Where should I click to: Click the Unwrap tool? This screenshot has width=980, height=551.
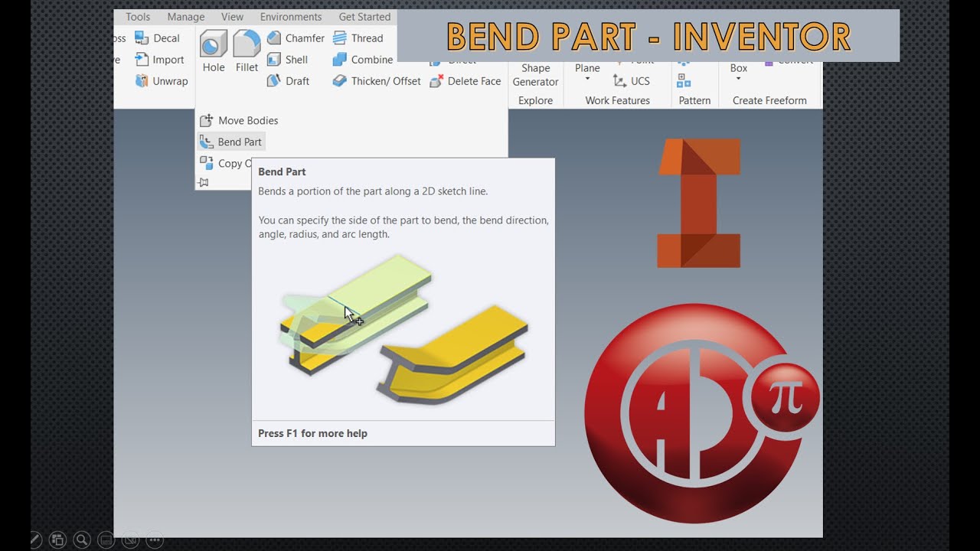[161, 81]
